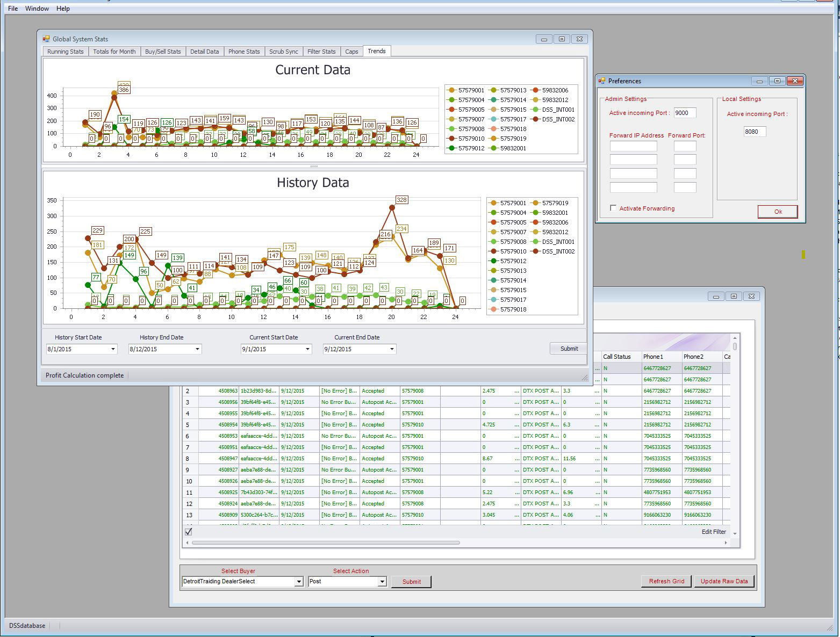This screenshot has width=840, height=637.
Task: Maximize the background grid window
Action: pos(734,296)
